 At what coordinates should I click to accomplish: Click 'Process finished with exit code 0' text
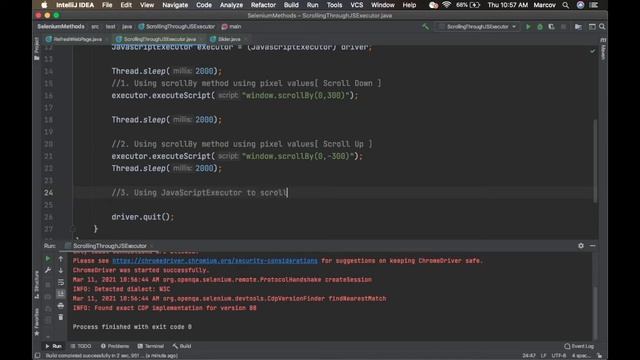[132, 327]
